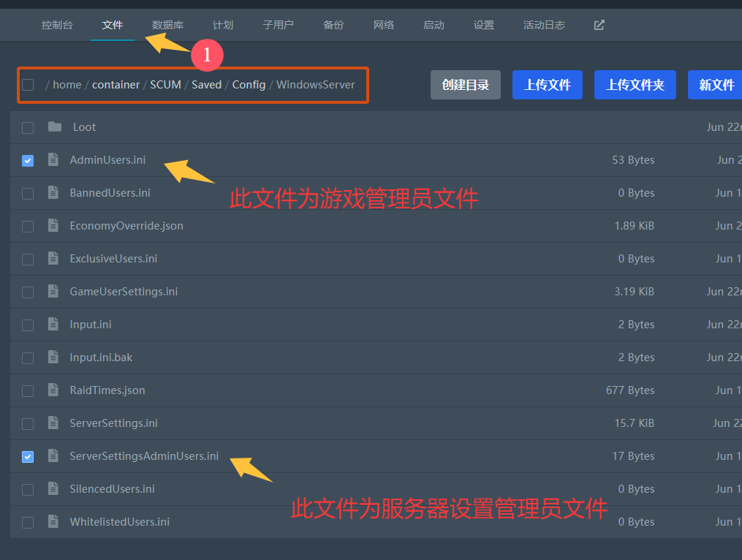Uncheck the AdminUsers.ini checkbox
Screen dimensions: 742x560
pos(28,160)
